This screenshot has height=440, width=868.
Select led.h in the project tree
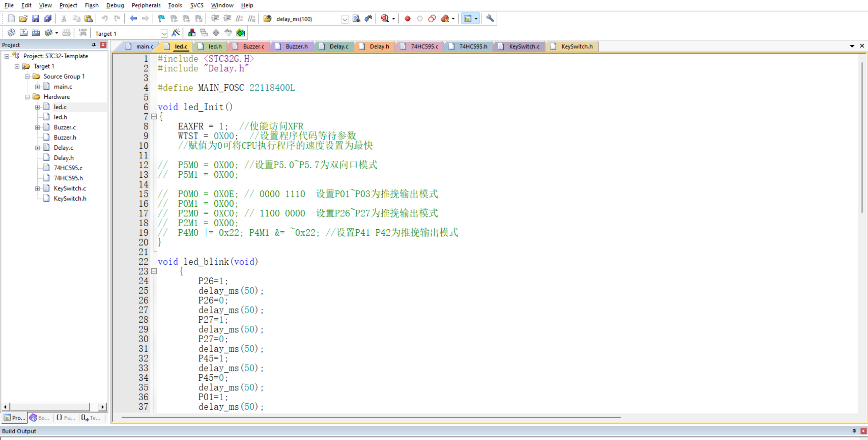[x=60, y=117]
